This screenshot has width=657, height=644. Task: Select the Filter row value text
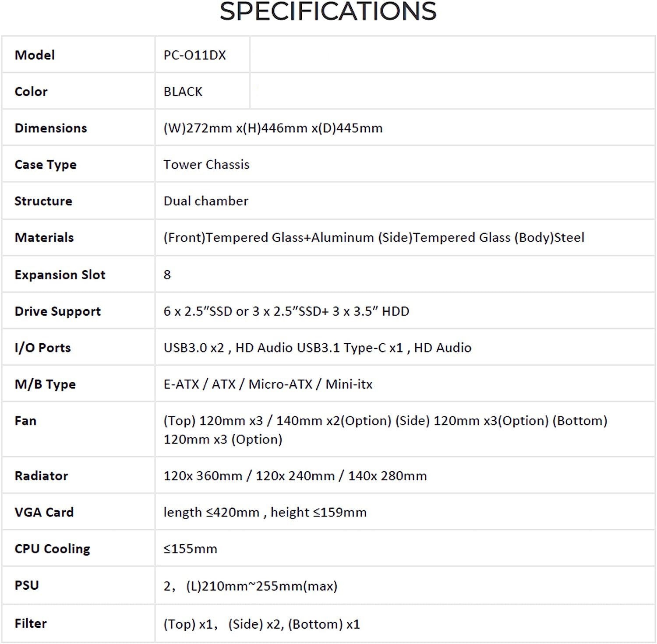click(x=261, y=624)
